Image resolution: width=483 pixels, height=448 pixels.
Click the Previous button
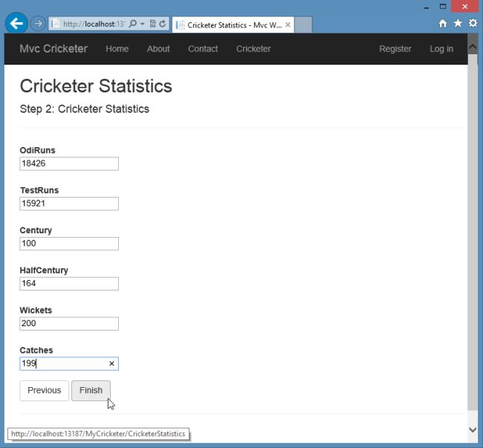click(x=45, y=391)
